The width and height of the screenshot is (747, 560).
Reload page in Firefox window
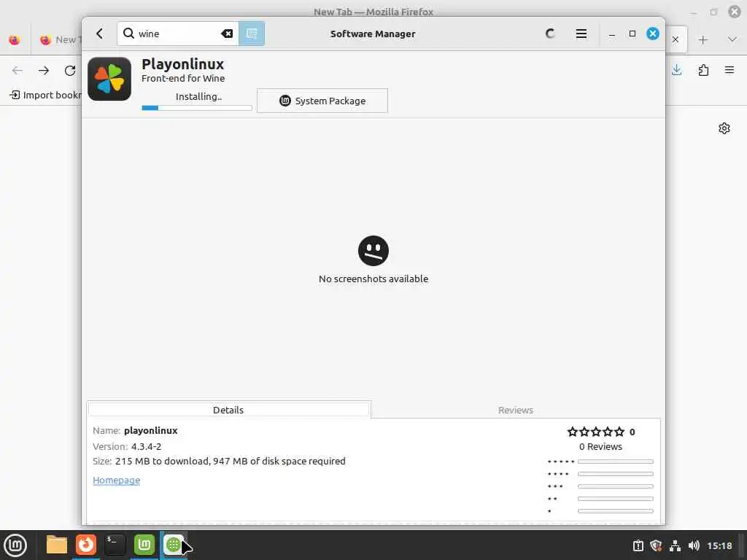click(70, 71)
